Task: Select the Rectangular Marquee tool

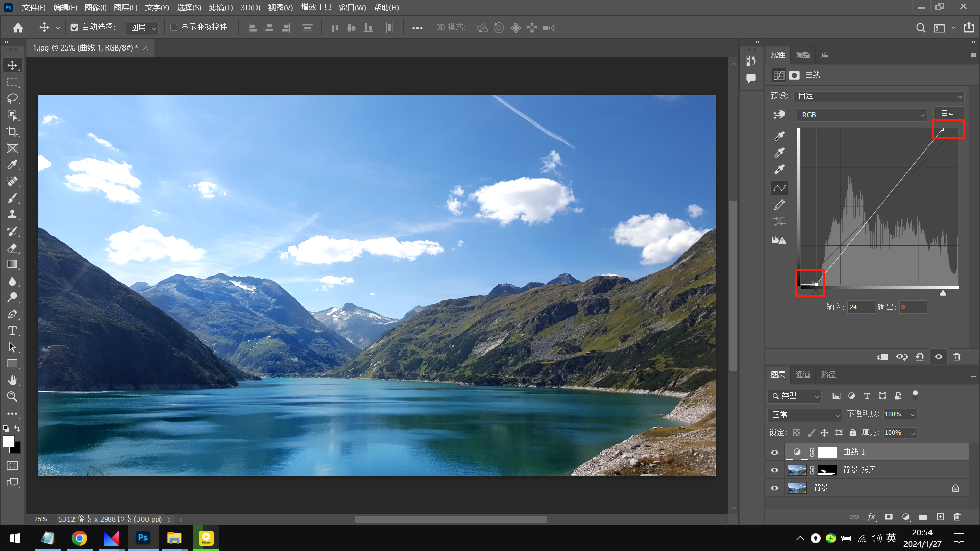Action: tap(12, 82)
